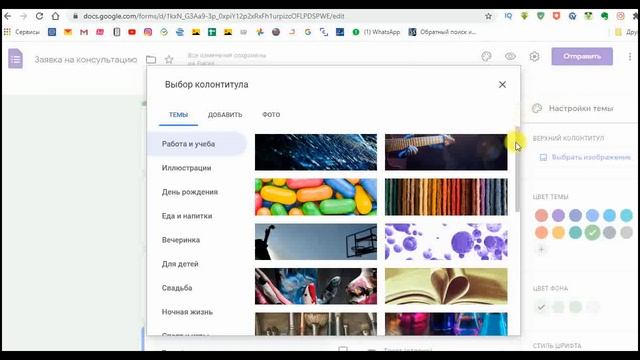Click the Настройки темы palette icon
The width and height of the screenshot is (640, 360).
537,108
